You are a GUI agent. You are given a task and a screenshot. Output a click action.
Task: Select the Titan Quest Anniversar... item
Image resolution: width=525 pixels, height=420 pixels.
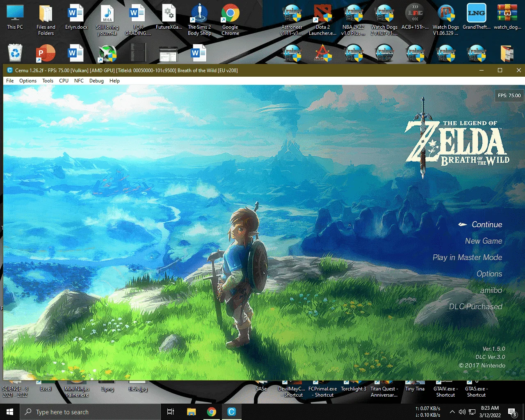coord(384,390)
